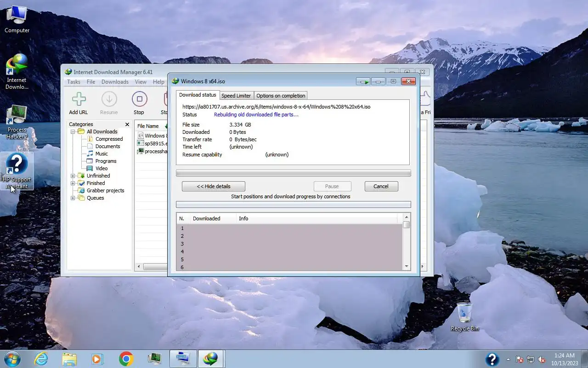Click the Hide details button

point(214,186)
